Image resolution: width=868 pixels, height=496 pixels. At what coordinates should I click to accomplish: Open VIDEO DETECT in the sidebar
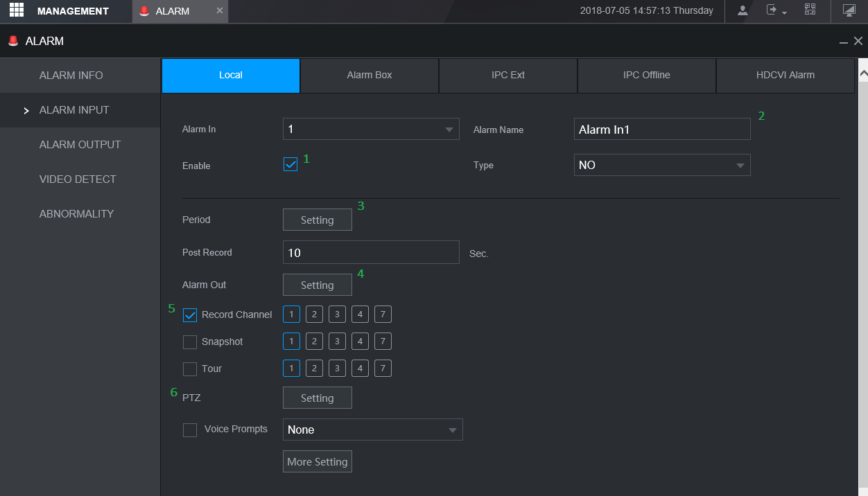(x=78, y=179)
